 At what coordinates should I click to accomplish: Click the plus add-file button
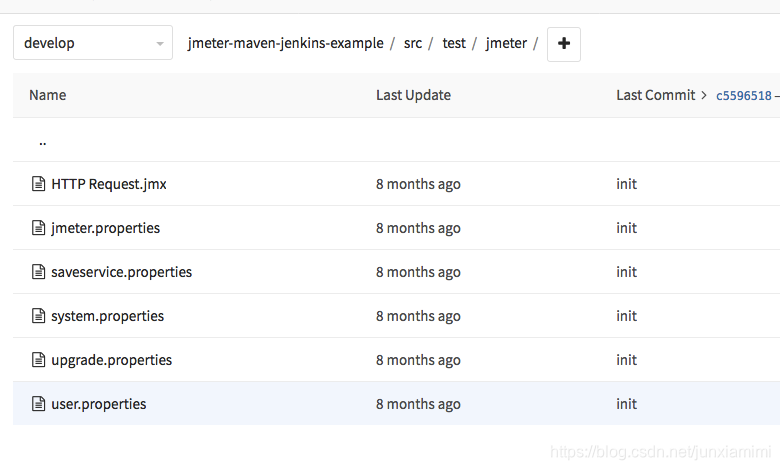564,44
